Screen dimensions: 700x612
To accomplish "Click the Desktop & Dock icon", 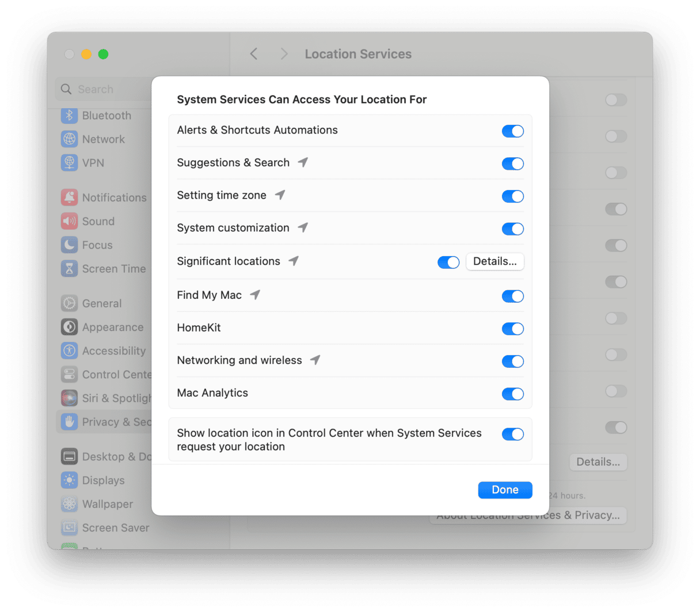I will (70, 457).
